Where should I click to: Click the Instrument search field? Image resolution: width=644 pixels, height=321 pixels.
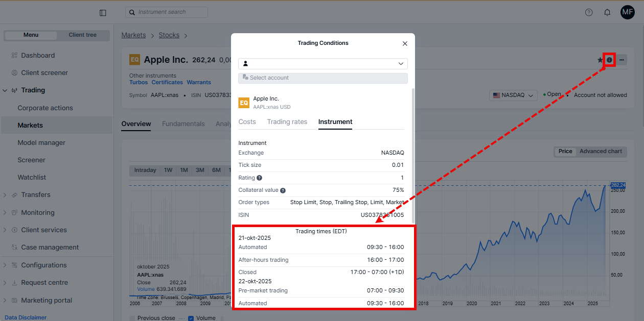(167, 12)
